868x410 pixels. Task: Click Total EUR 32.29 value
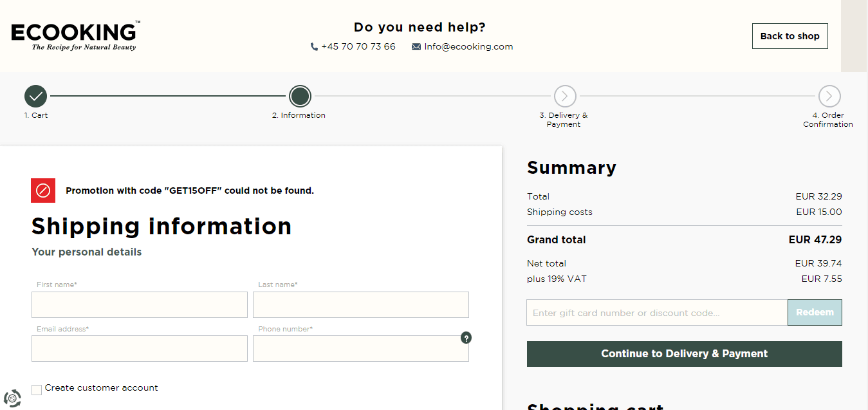click(x=819, y=196)
